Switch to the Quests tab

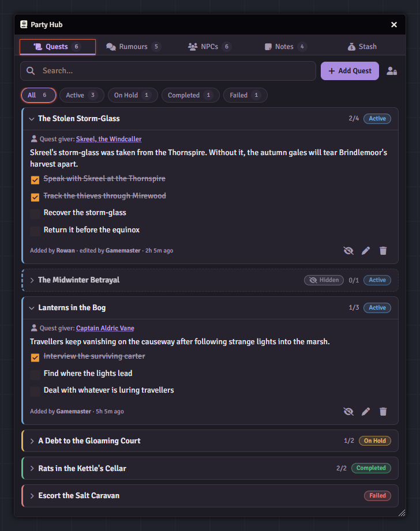click(x=58, y=47)
